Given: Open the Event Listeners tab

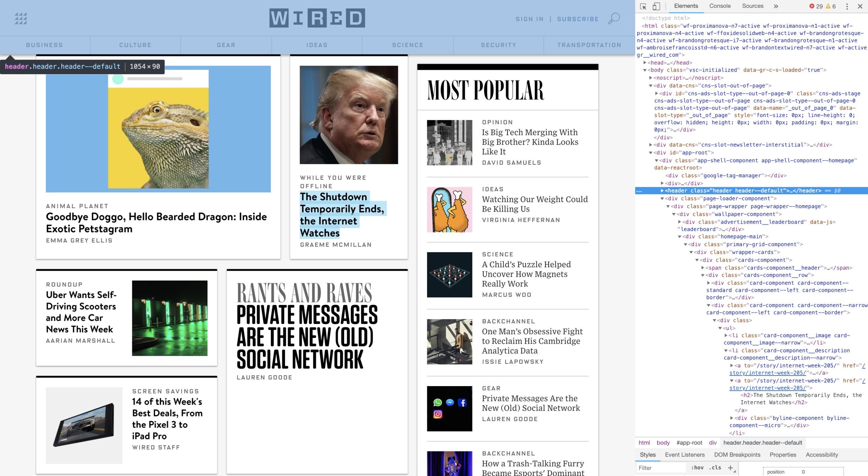Looking at the screenshot, I should [x=685, y=454].
